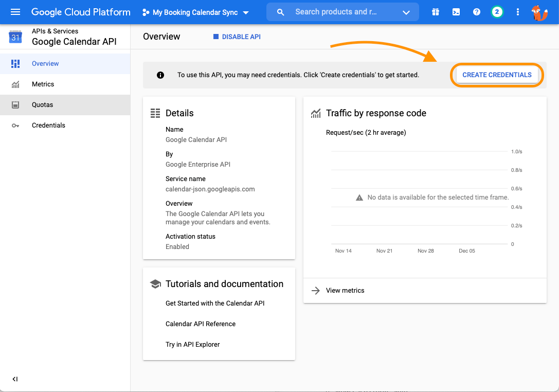Select Overview in the sidebar

pyautogui.click(x=45, y=64)
